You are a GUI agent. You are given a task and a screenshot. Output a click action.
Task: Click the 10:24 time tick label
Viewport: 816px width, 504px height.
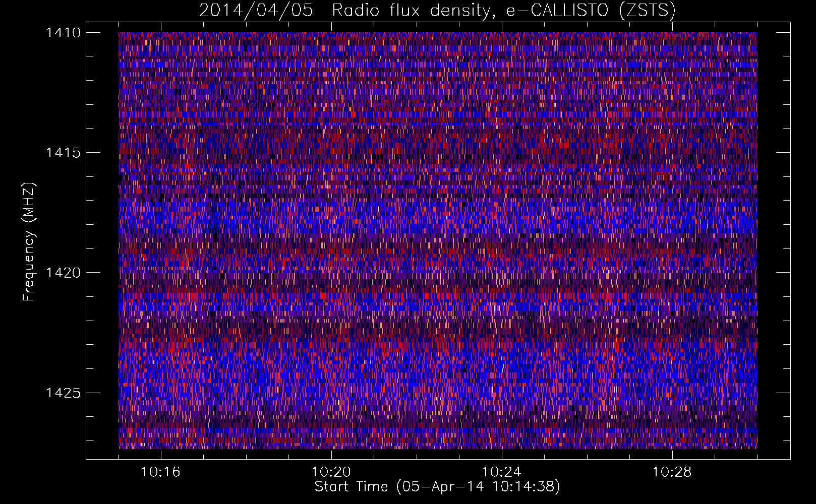[502, 472]
